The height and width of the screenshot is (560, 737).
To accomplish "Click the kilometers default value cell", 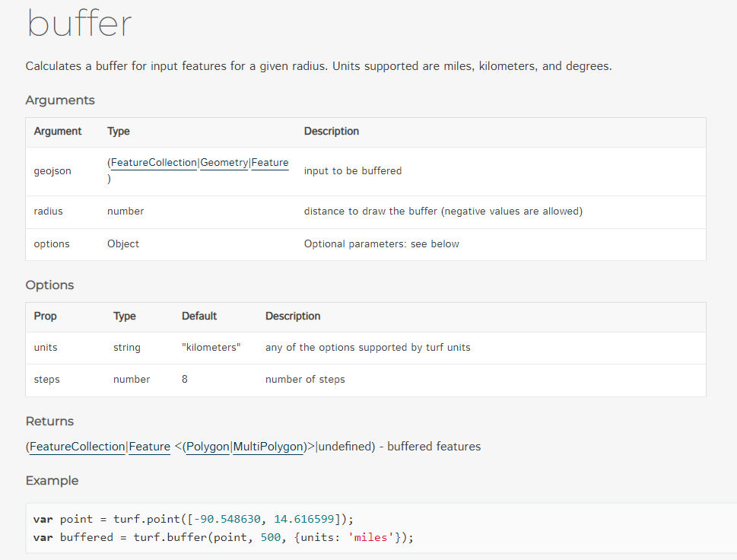I will 211,347.
